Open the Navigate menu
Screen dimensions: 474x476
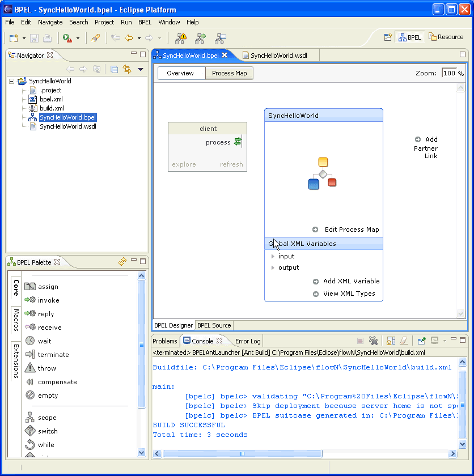(x=50, y=22)
